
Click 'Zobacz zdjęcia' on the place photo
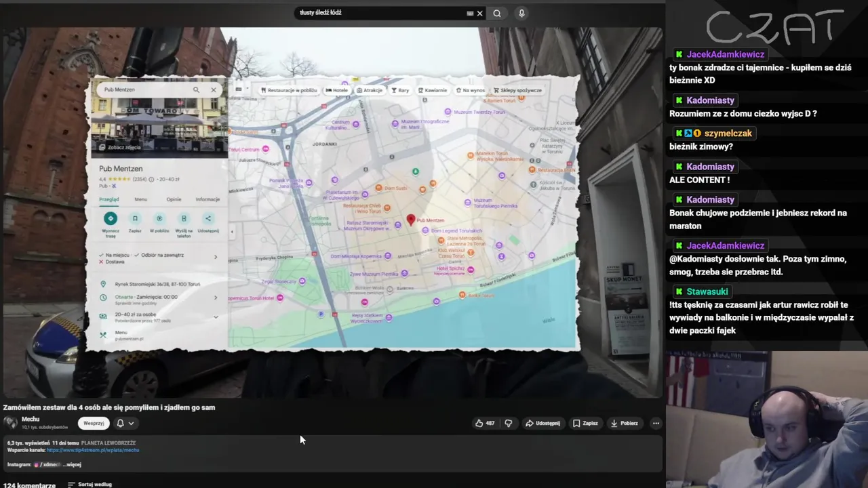coord(120,147)
